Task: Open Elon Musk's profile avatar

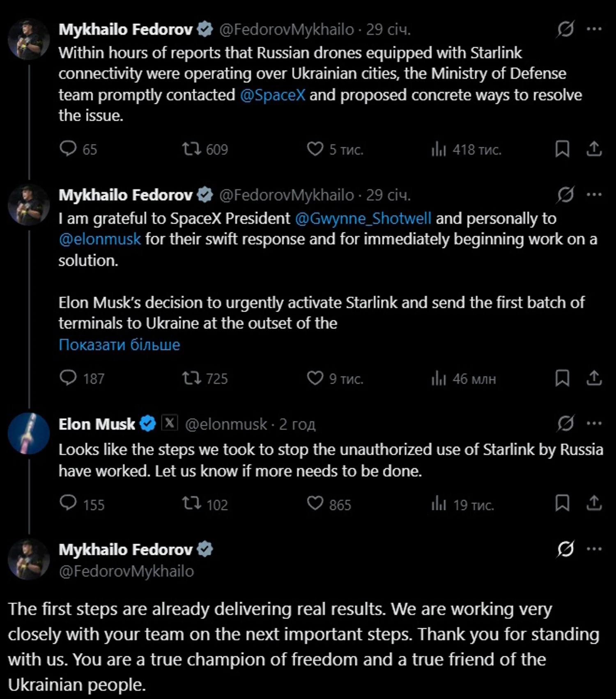Action: coord(29,433)
